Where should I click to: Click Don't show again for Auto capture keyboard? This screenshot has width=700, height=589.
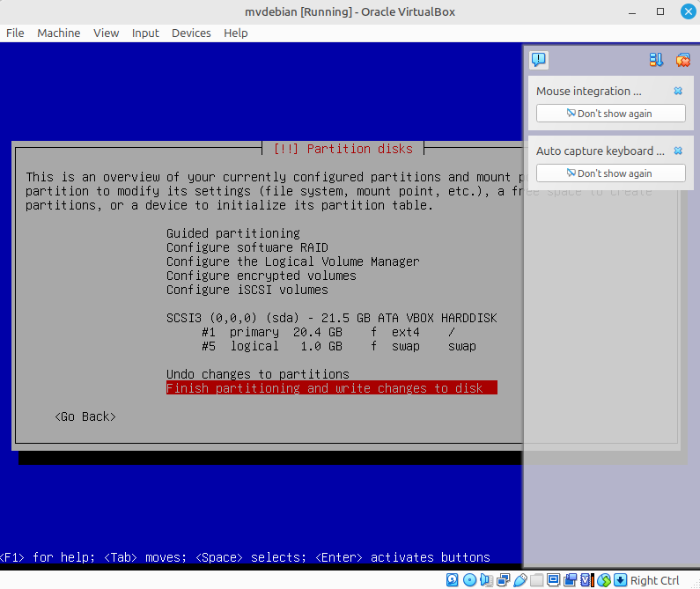pyautogui.click(x=610, y=173)
